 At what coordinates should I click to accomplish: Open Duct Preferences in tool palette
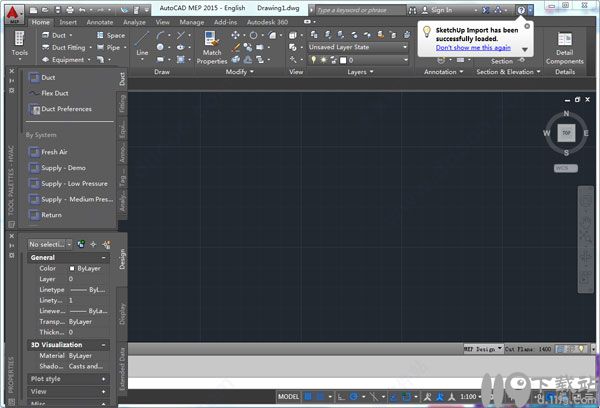pos(60,109)
